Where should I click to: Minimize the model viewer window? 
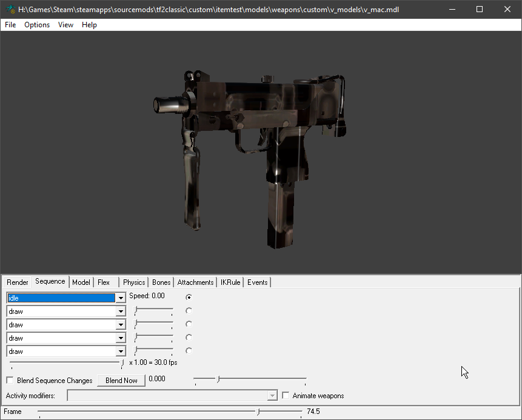(x=452, y=9)
